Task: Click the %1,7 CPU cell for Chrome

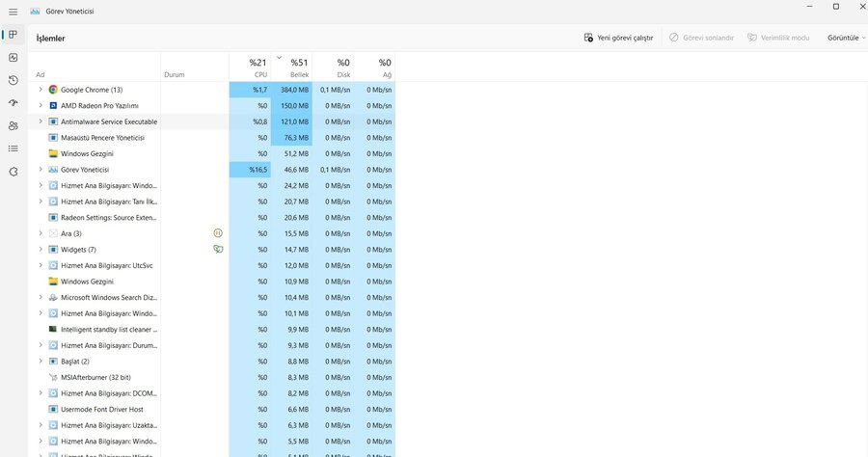Action: tap(250, 90)
